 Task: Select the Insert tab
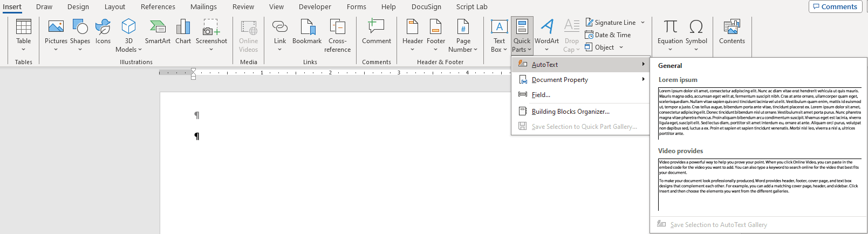click(x=12, y=7)
